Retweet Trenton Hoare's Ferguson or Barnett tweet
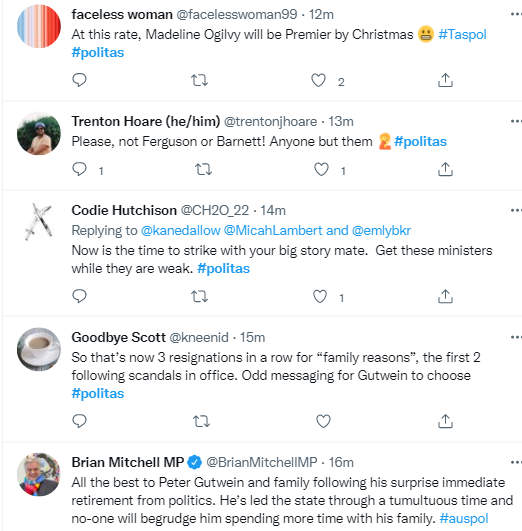 coord(203,169)
